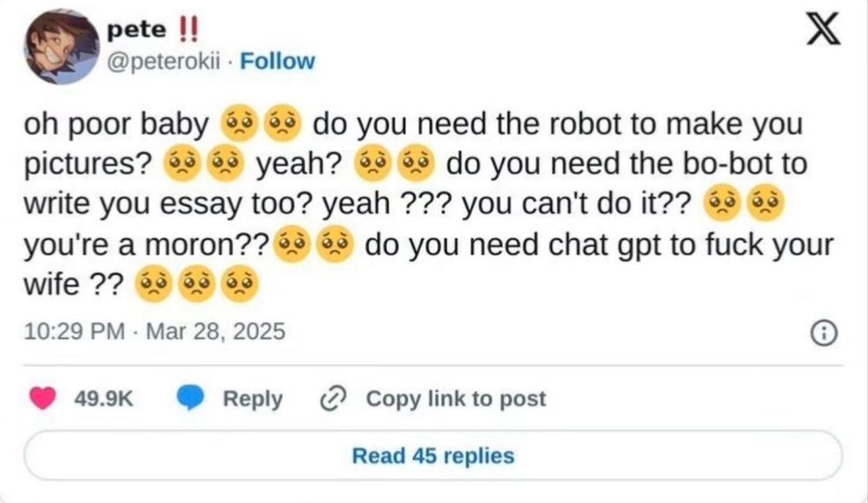This screenshot has height=503, width=868.
Task: Open 'Read 45 replies'
Action: [433, 455]
